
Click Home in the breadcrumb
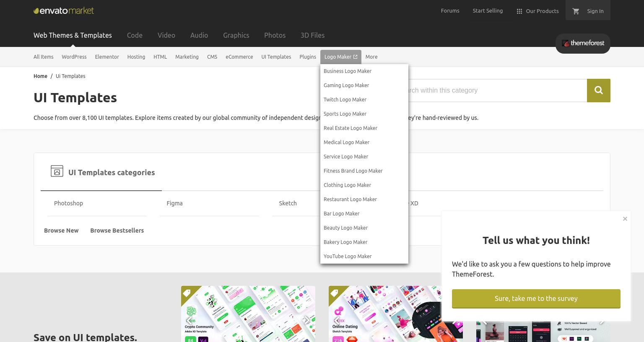pyautogui.click(x=40, y=76)
